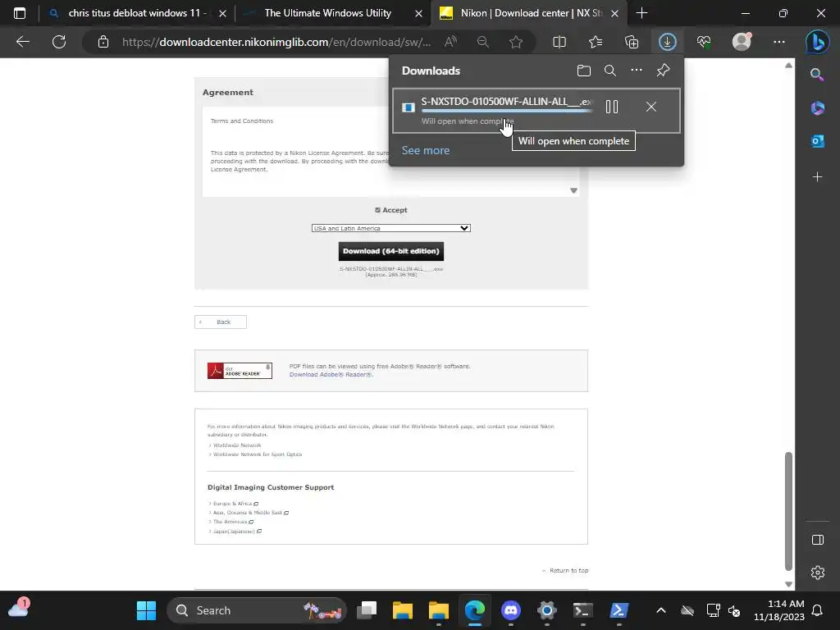Open Microsoft 365 in the Edge sidebar
Image resolution: width=840 pixels, height=630 pixels.
pyautogui.click(x=818, y=107)
